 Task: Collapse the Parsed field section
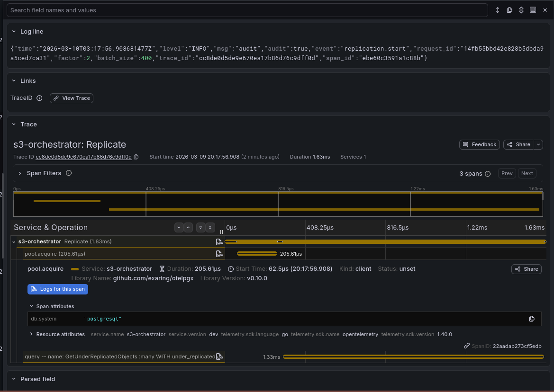[14, 379]
